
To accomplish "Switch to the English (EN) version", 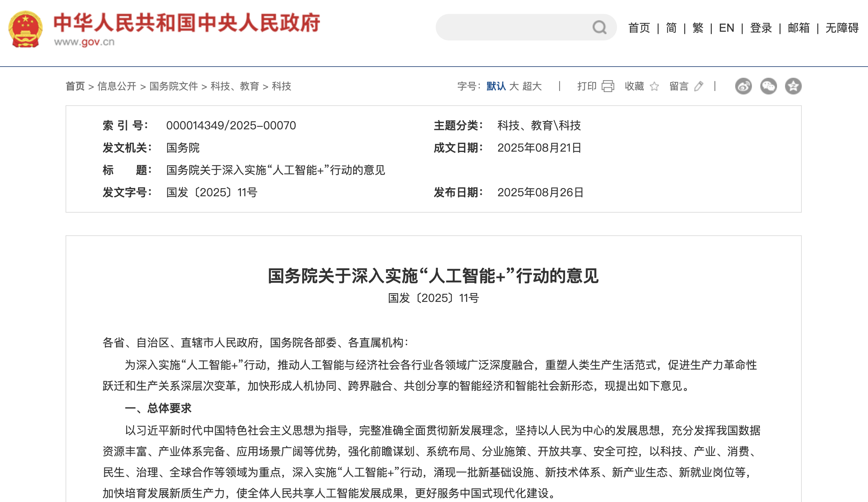I will 726,28.
